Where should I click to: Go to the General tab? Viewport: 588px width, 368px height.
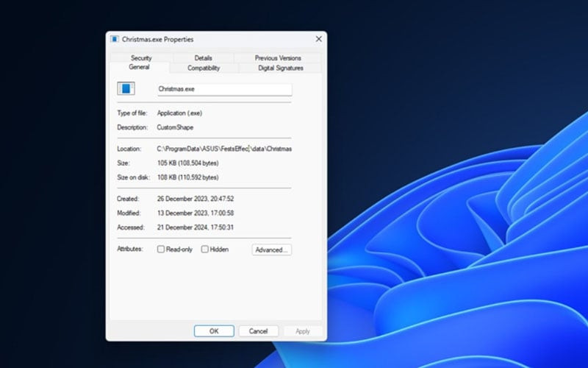click(x=139, y=68)
